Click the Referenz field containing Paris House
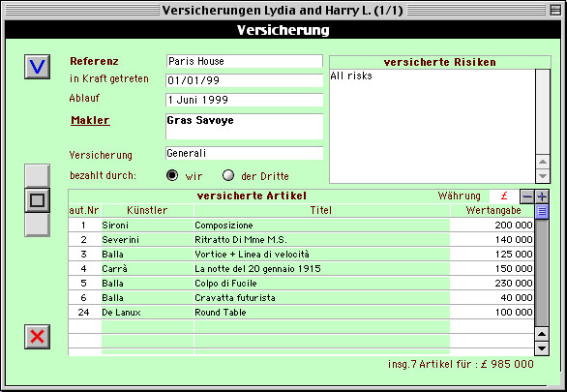567x392 pixels. 245,61
